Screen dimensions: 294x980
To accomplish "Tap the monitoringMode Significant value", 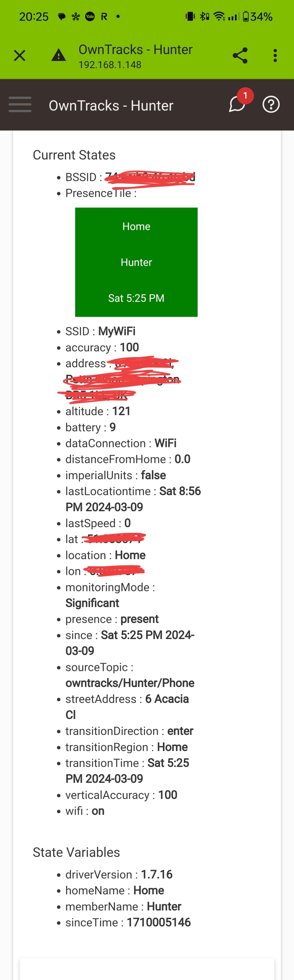I will (92, 603).
